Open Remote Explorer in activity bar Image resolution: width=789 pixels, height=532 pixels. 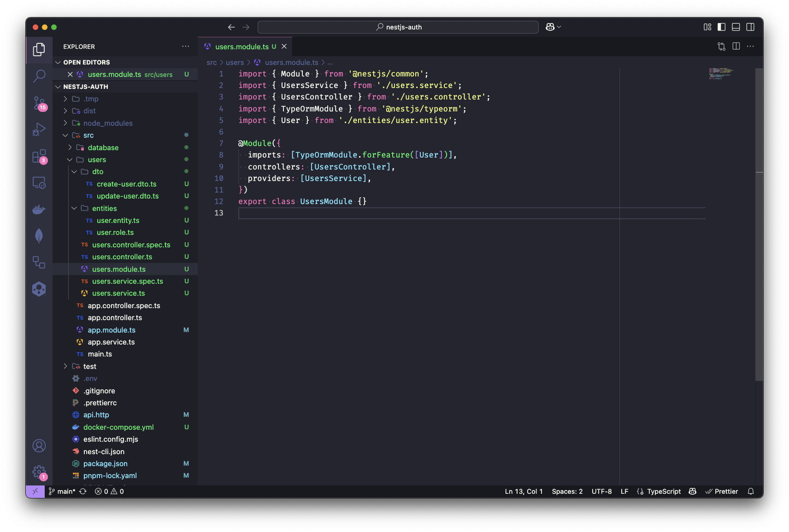coord(39,183)
